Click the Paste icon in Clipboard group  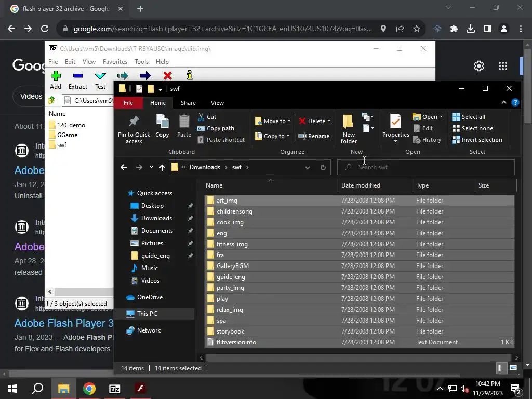coord(184,126)
